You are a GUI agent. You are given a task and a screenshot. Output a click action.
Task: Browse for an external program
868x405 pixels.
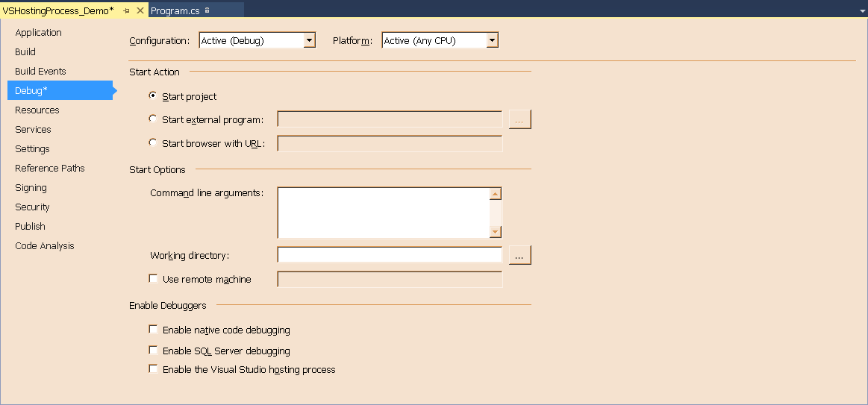pyautogui.click(x=519, y=119)
